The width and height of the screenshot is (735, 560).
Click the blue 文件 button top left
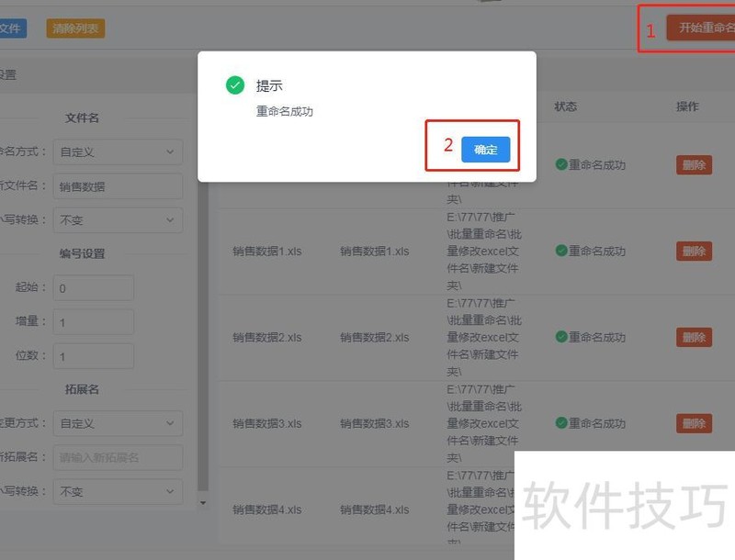(11, 28)
